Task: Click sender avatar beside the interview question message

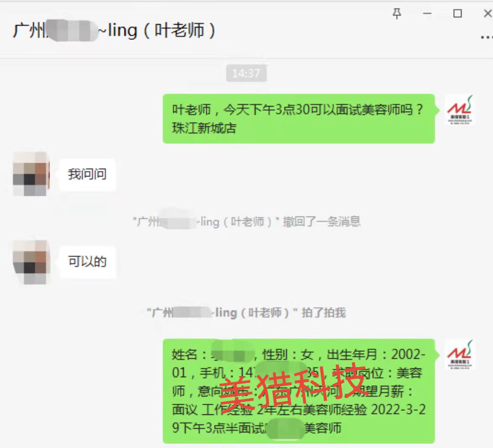Action: point(459,110)
